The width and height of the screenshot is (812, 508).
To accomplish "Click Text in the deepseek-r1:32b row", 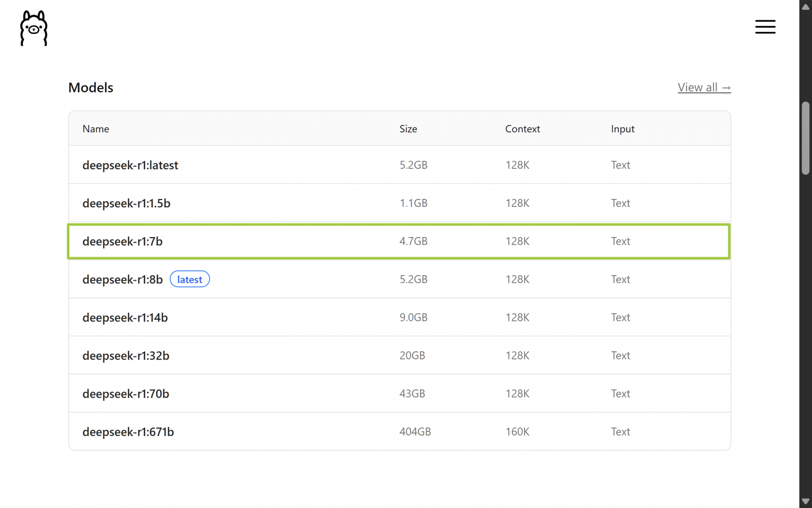I will pos(620,355).
